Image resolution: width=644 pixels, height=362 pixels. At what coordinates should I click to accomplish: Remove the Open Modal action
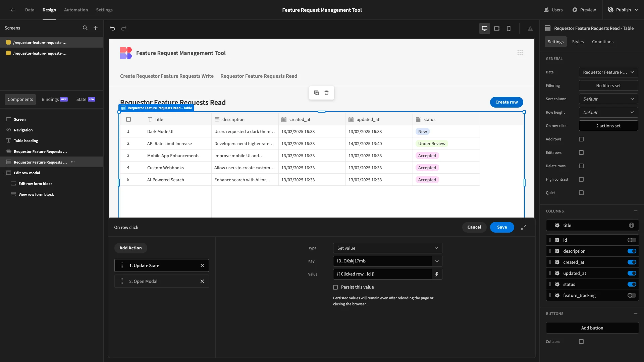pos(202,281)
